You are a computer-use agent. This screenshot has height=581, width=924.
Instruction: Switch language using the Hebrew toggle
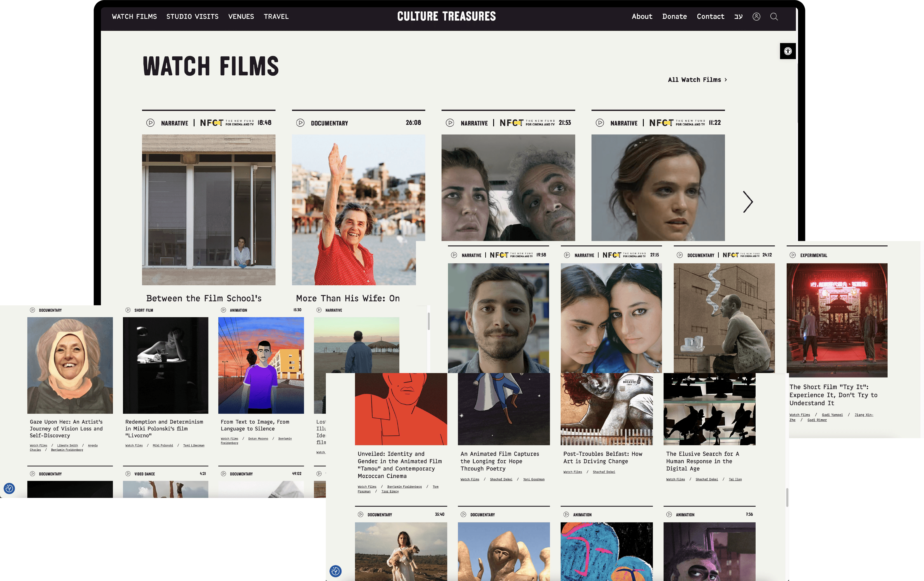click(738, 16)
